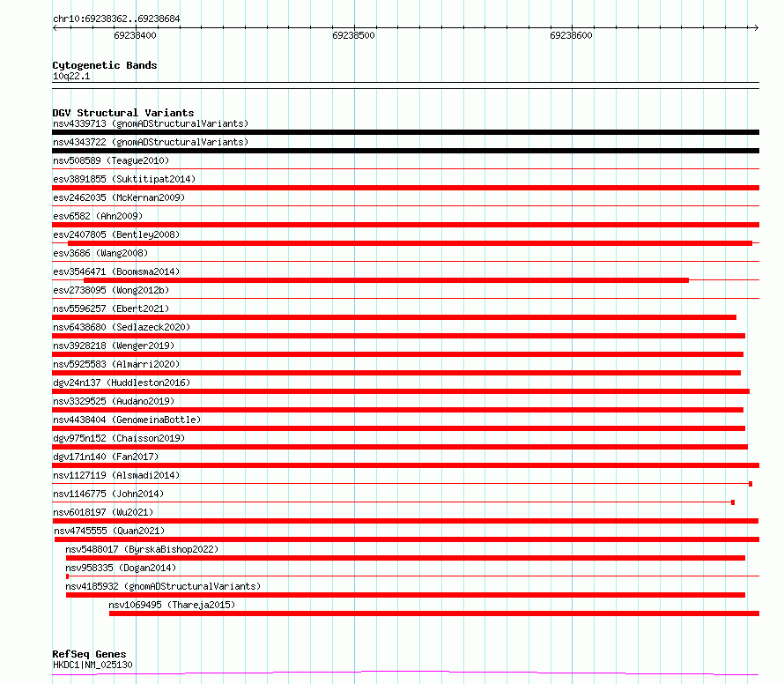Open variant nsv5925583 (Almarri2020)
Screen dimensions: 784x684
pyautogui.click(x=116, y=364)
